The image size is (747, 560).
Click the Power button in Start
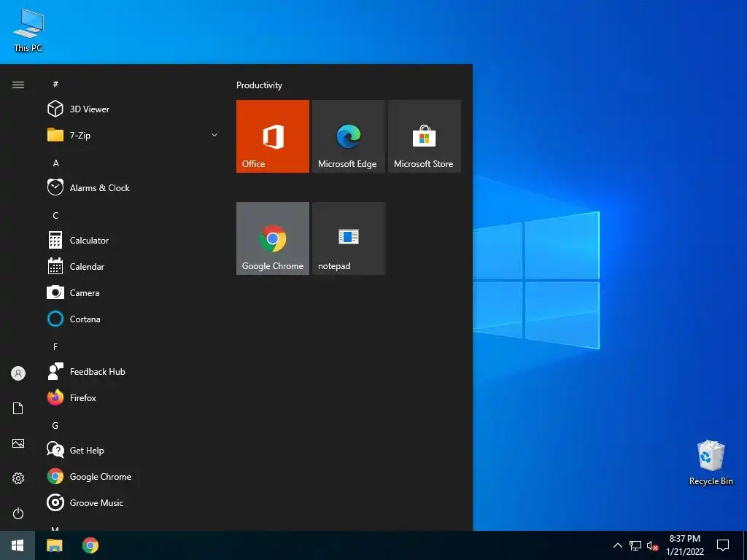point(18,513)
